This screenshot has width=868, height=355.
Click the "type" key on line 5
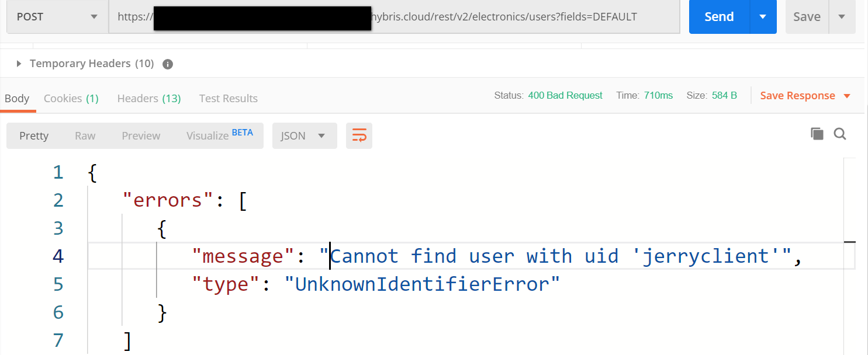(x=227, y=284)
